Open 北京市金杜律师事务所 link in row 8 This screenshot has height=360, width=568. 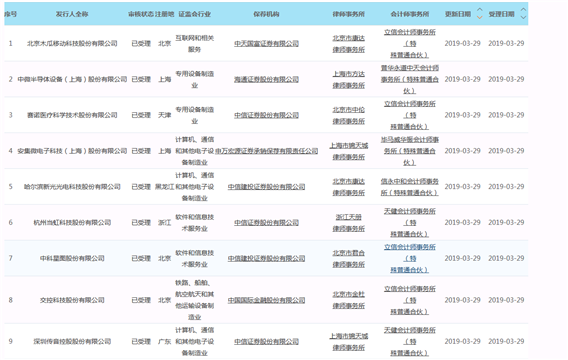(348, 300)
